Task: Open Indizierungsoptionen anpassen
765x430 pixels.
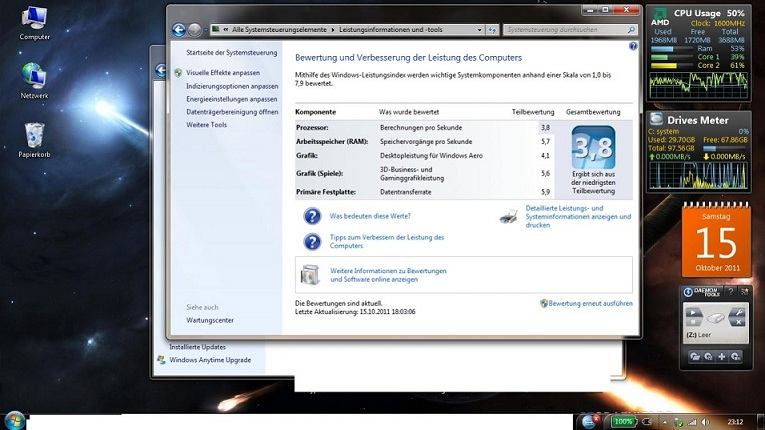Action: 232,86
